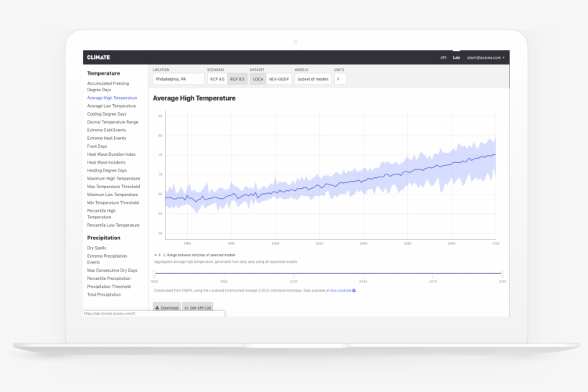
Task: Select Heat Wave Duration Index indicator
Action: coord(111,154)
